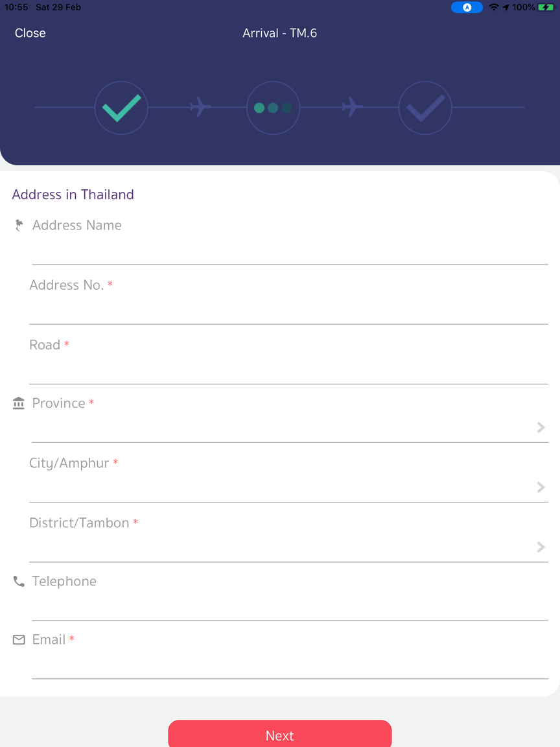
Task: Tap the completed green checkmark step
Action: coord(121,108)
